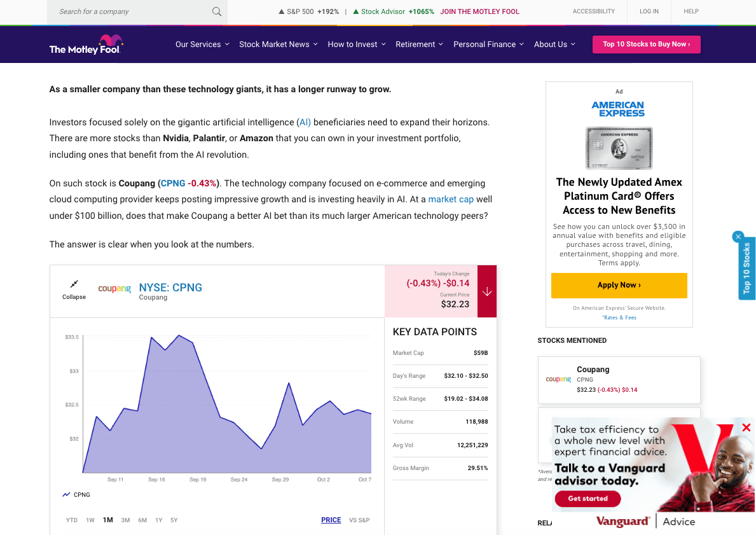Click The Motley Fool logo
Screen dimensions: 756x535
(86, 44)
